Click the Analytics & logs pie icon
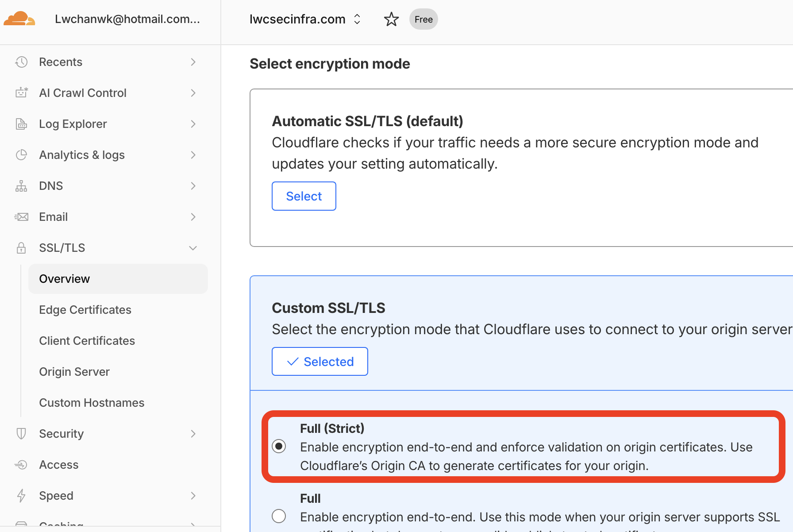 click(21, 155)
